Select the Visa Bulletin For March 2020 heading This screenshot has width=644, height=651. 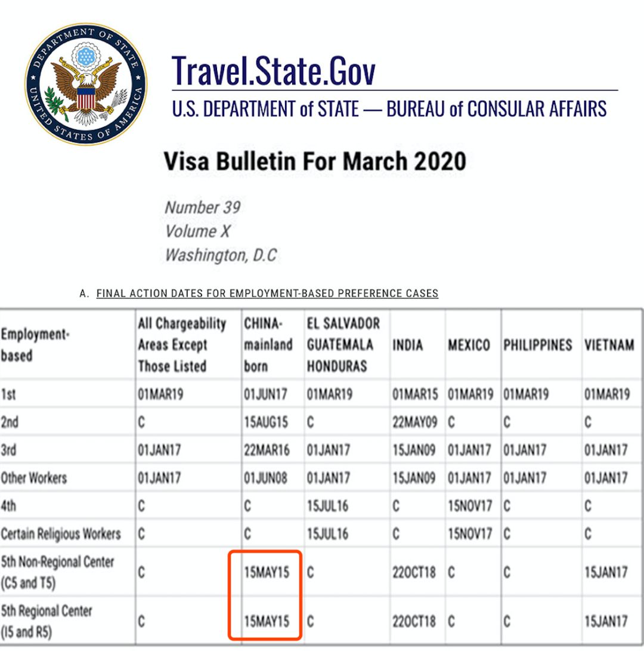[x=315, y=161]
